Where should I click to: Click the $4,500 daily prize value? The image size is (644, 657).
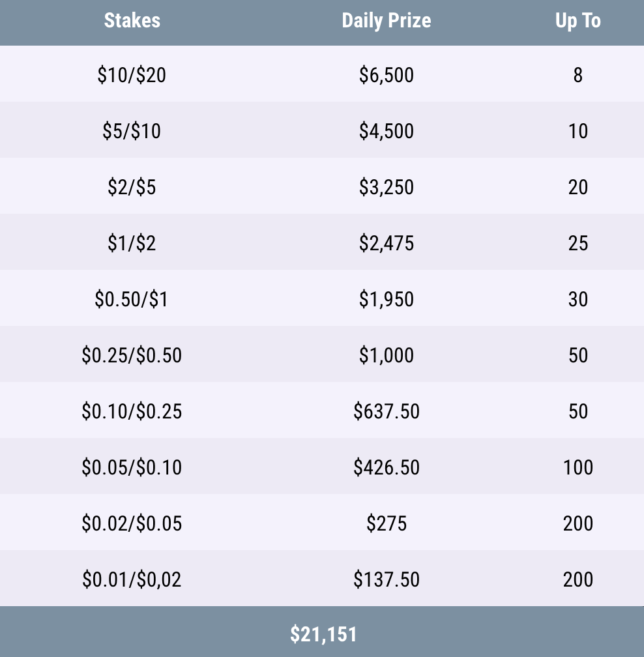click(386, 132)
